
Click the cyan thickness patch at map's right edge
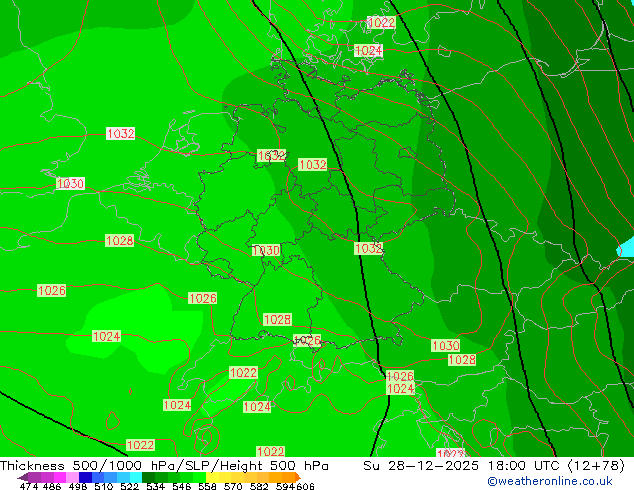[x=627, y=247]
